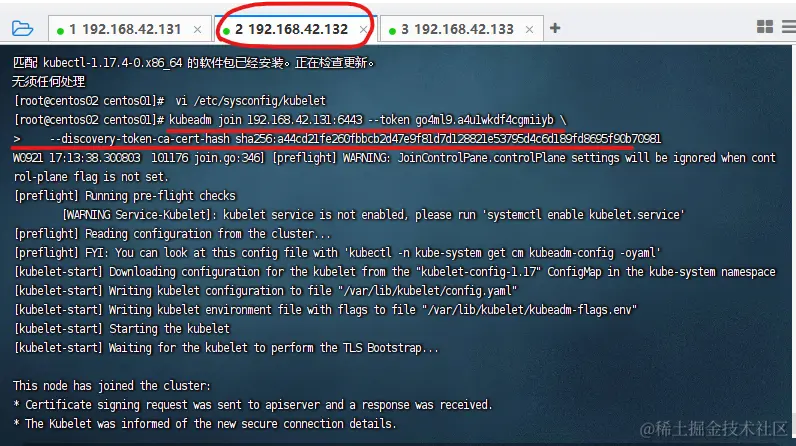The image size is (796, 446).
Task: Switch to the 1 192.168.42.131 tab
Action: [x=125, y=29]
